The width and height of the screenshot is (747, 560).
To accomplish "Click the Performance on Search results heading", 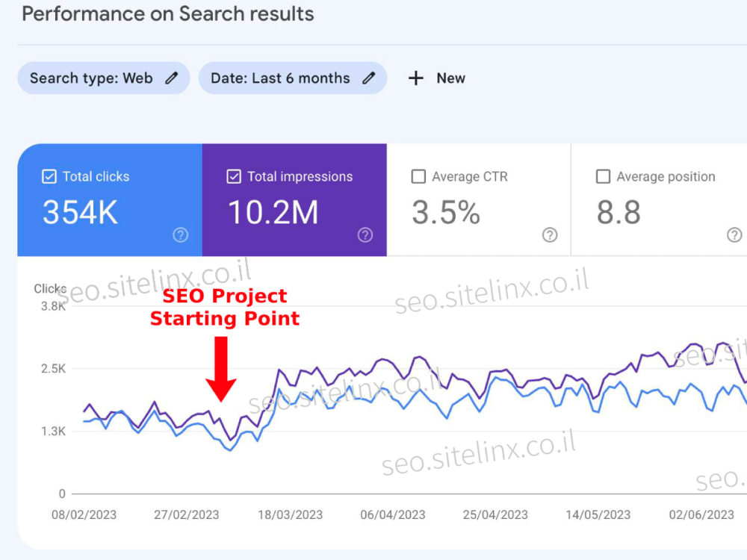I will click(167, 13).
